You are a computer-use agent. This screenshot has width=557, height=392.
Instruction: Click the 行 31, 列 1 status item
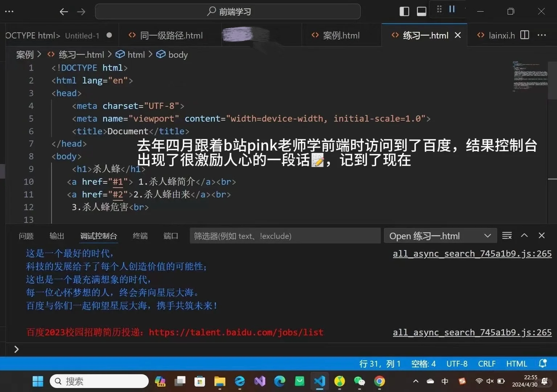pos(380,364)
